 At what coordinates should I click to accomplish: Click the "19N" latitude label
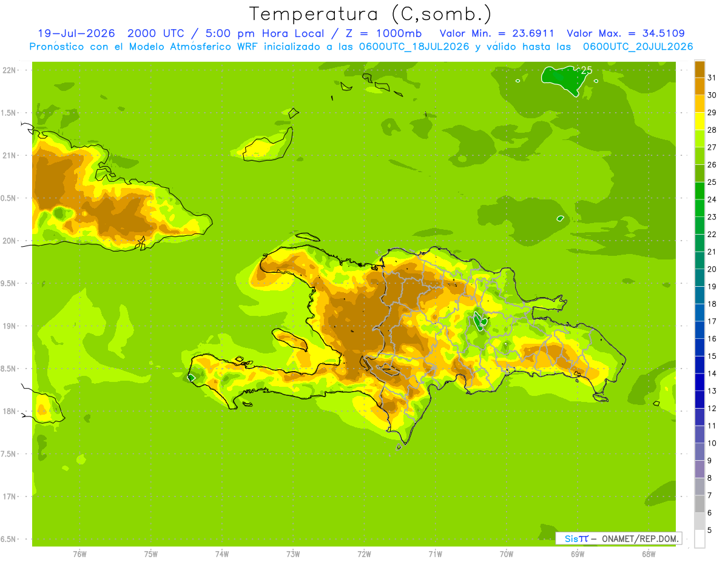[10, 326]
